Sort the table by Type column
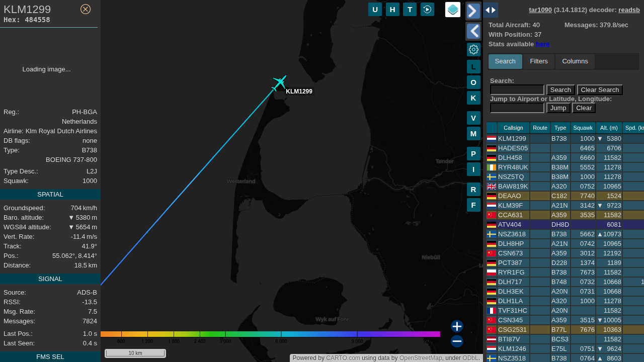This screenshot has height=362, width=644. (560, 128)
